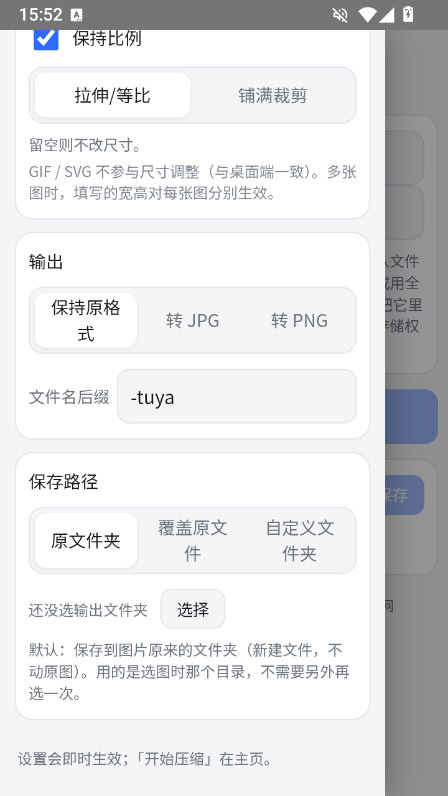Viewport: 448px width, 796px height.
Task: Tap the 15:52 clock in status bar
Action: click(41, 15)
